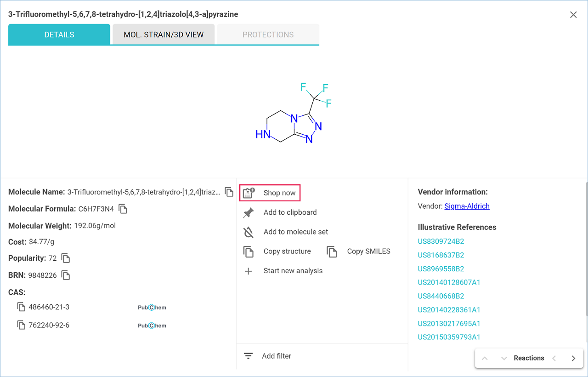Image resolution: width=588 pixels, height=377 pixels.
Task: Click the truncated Molecule Name value text
Action: tap(144, 192)
